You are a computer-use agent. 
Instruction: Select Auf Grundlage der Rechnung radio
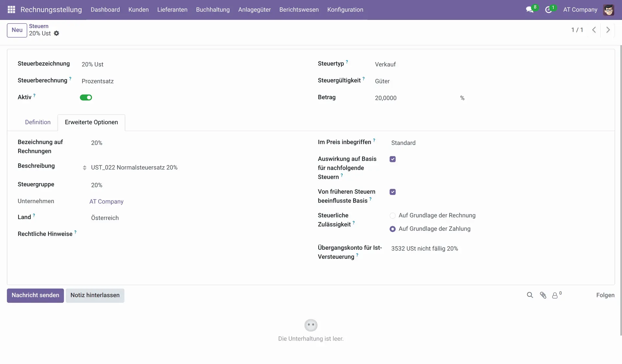pos(393,215)
